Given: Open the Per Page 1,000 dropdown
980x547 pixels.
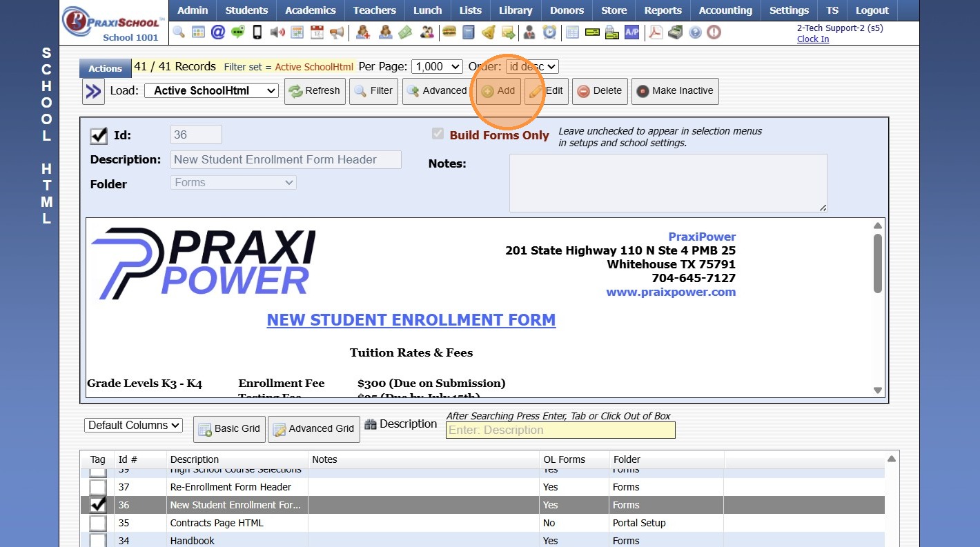Looking at the screenshot, I should [437, 67].
